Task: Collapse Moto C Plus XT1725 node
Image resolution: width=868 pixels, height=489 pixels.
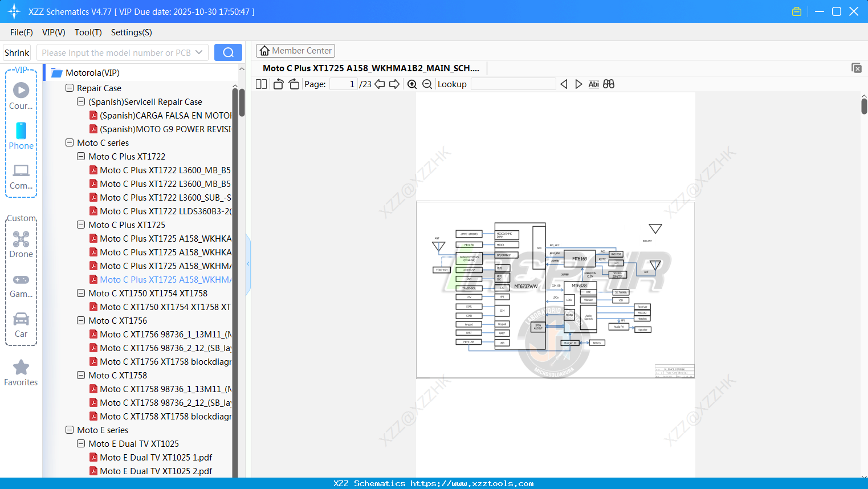Action: 81,225
